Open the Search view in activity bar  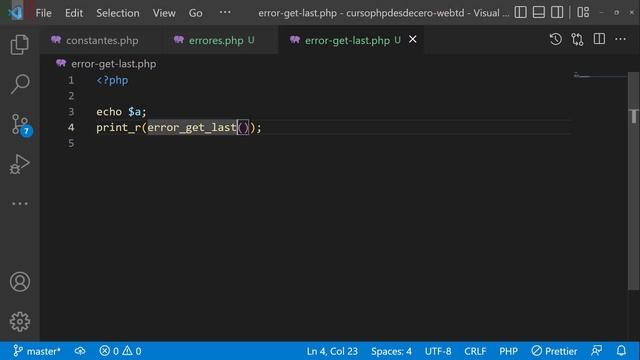pyautogui.click(x=19, y=84)
